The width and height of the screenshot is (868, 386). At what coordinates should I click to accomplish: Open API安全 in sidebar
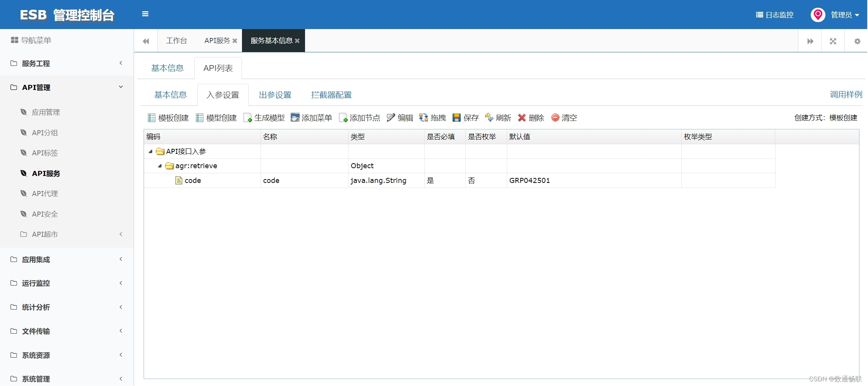45,214
